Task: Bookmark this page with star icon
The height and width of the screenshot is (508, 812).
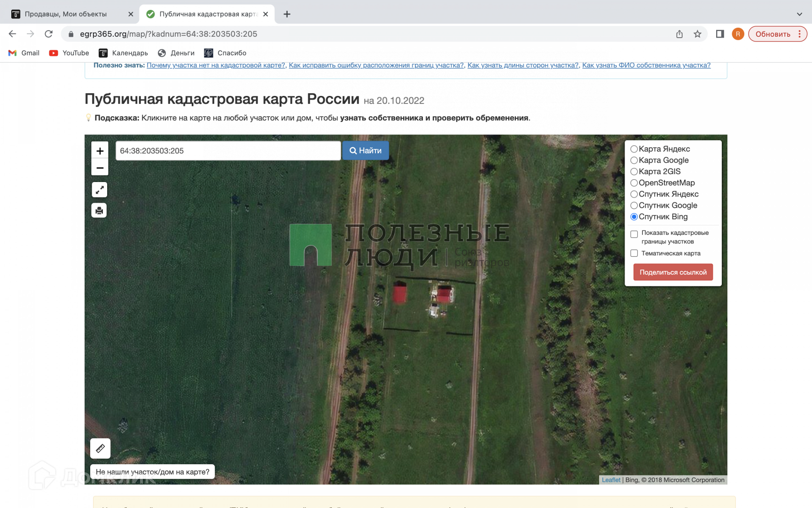Action: [697, 34]
